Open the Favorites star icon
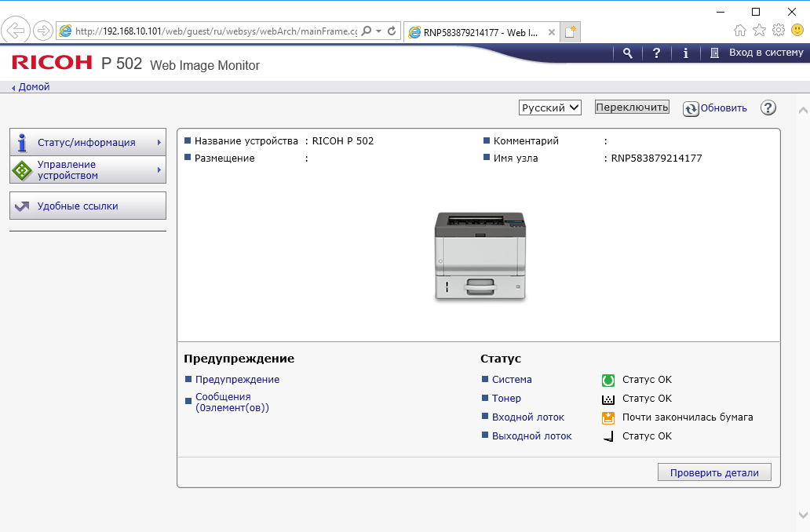 759,30
